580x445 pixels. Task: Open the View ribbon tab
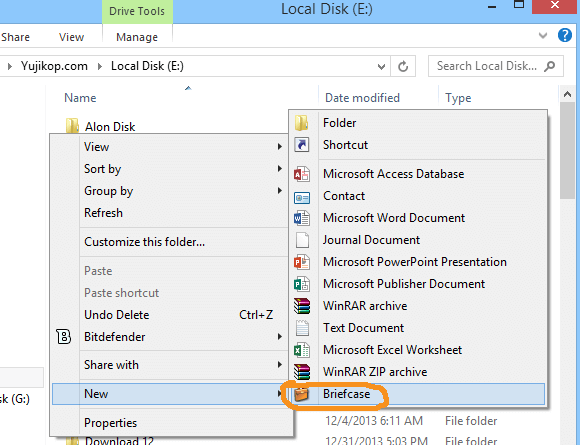click(71, 37)
